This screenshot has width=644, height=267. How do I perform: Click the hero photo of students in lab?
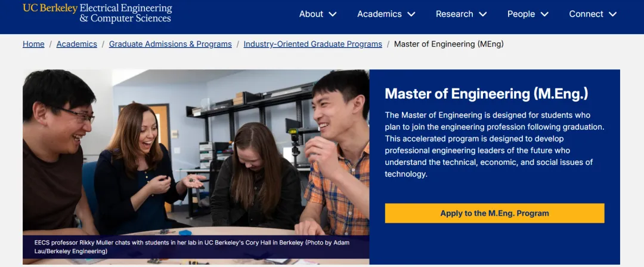click(x=196, y=149)
